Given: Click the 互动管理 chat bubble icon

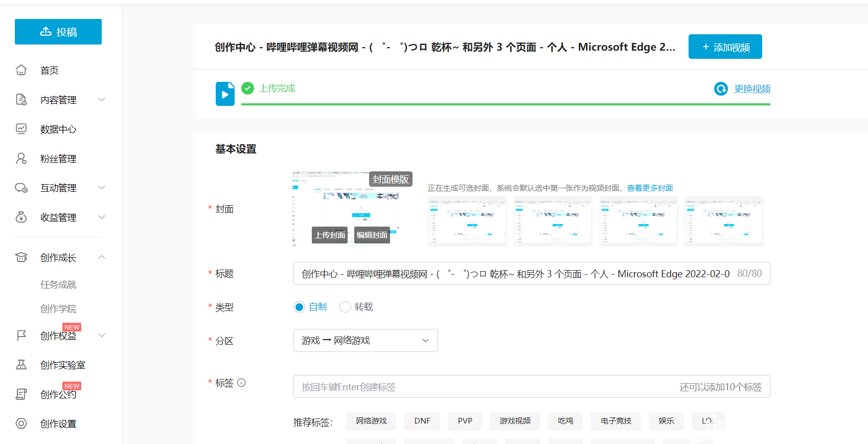Looking at the screenshot, I should (x=21, y=188).
